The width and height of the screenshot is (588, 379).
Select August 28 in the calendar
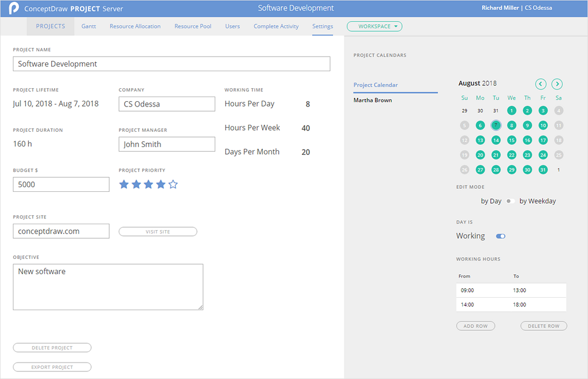point(496,170)
